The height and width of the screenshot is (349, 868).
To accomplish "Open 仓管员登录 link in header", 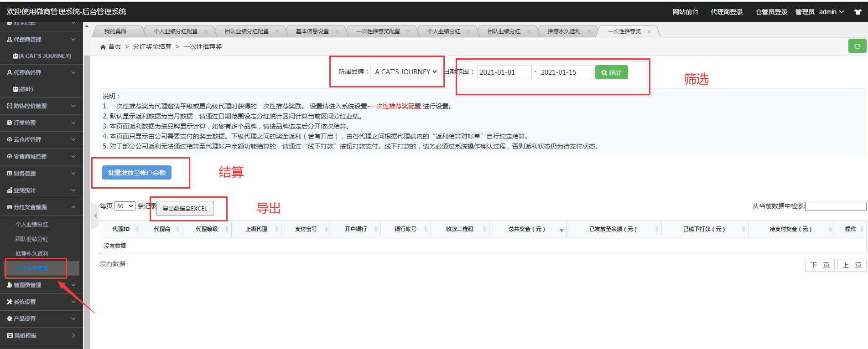I will [771, 12].
